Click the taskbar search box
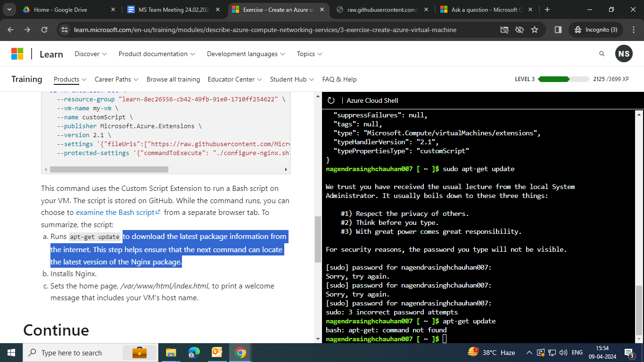The height and width of the screenshot is (362, 644). (x=91, y=353)
